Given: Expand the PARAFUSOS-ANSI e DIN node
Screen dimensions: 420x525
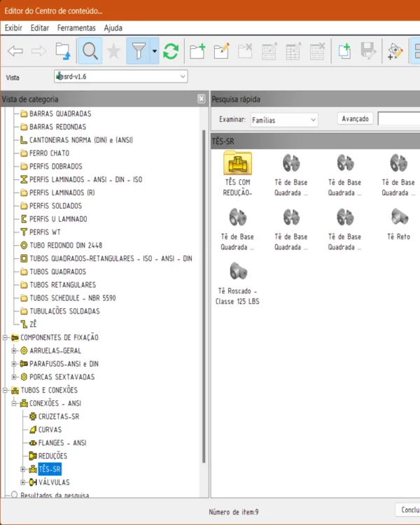Looking at the screenshot, I should coord(14,364).
